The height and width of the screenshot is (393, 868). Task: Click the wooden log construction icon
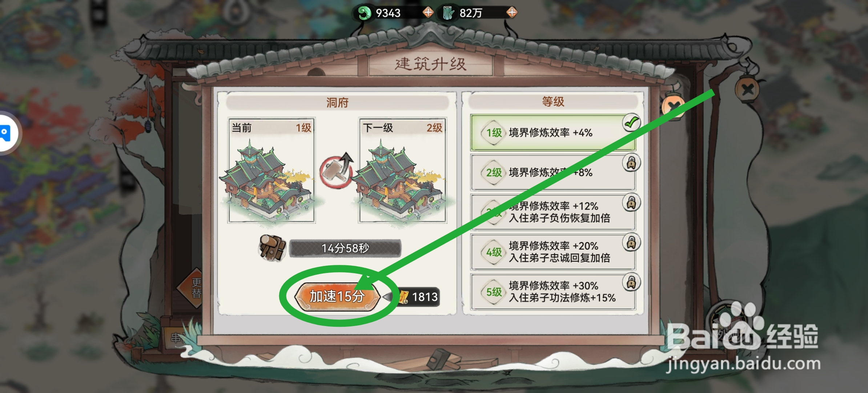[x=272, y=247]
